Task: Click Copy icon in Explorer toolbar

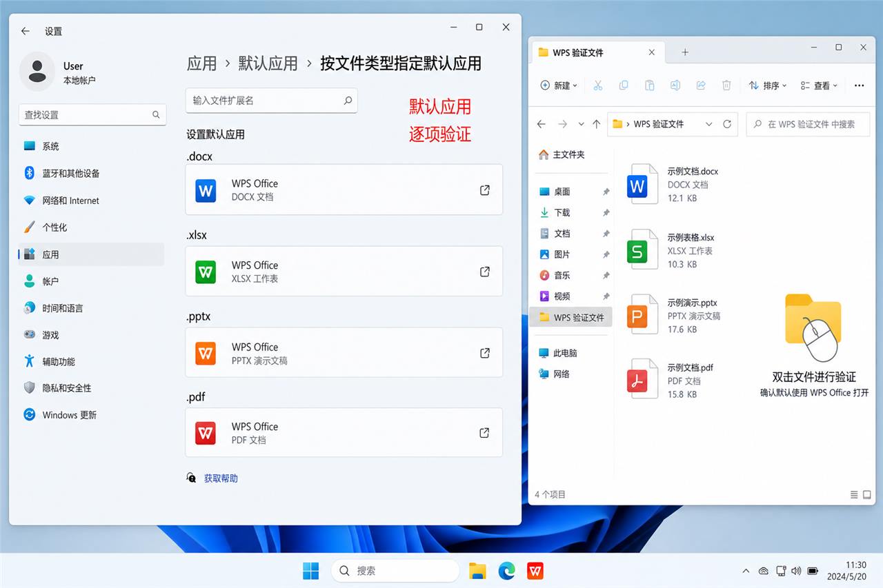Action: [x=624, y=85]
